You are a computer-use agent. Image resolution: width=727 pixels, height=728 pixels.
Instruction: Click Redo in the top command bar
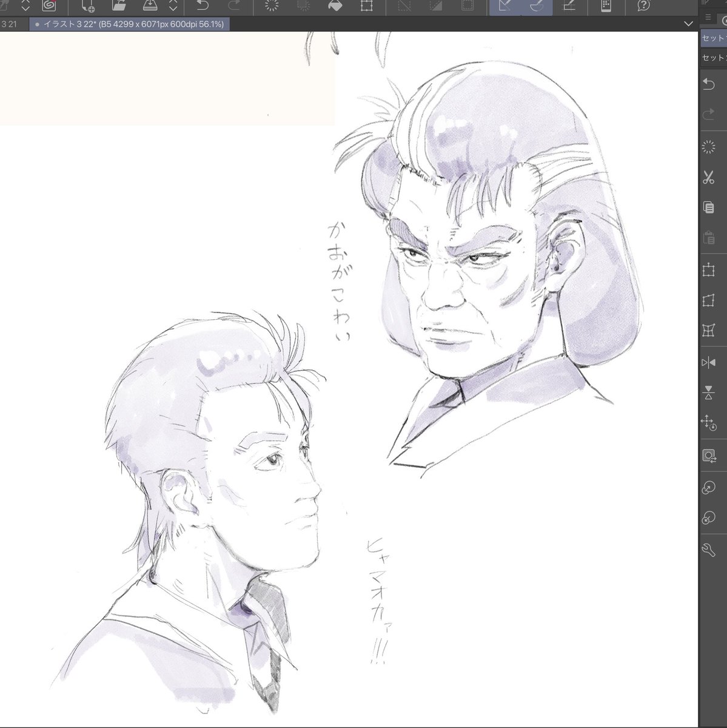233,6
